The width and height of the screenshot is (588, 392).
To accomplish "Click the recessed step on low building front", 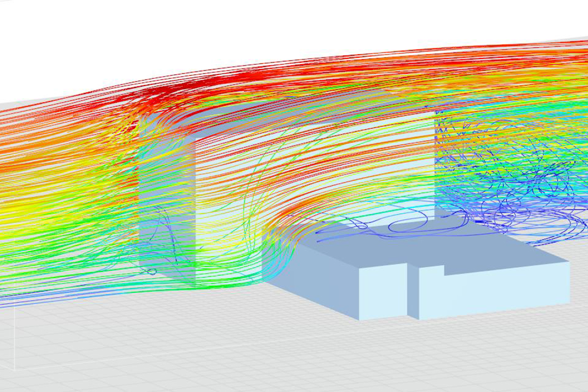I will point(413,291).
